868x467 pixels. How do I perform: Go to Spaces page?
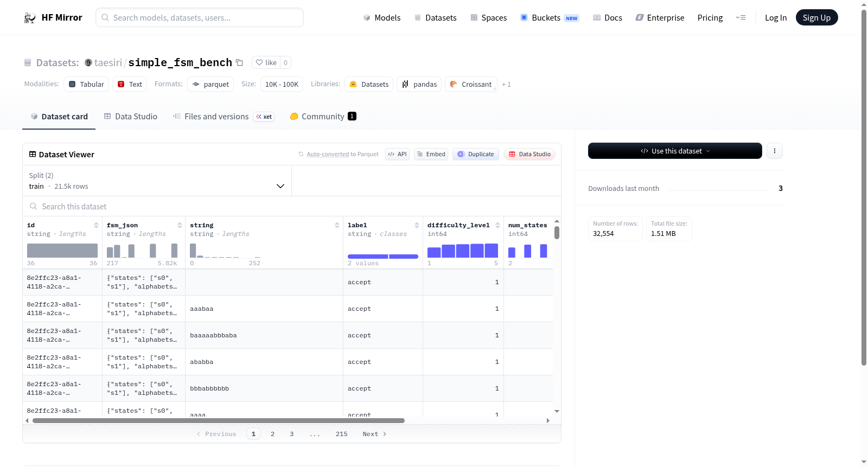pos(488,17)
